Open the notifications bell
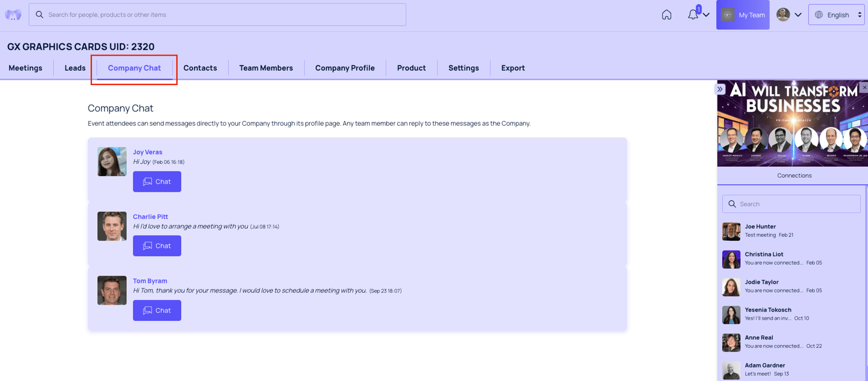 (x=693, y=15)
